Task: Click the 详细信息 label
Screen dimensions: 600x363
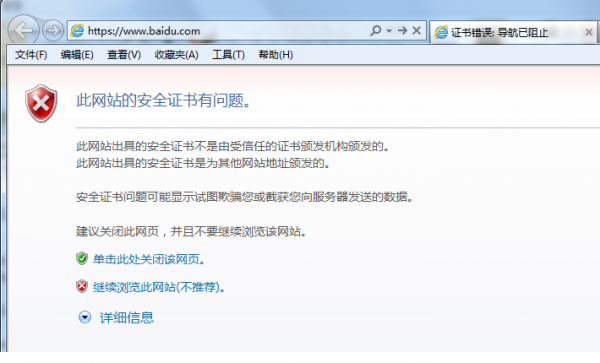Action: 127,317
